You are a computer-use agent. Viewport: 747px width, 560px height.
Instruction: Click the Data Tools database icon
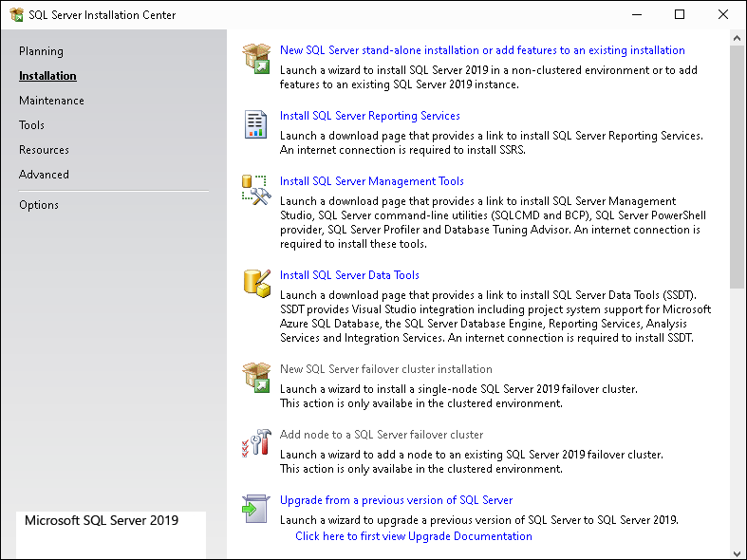click(x=257, y=284)
